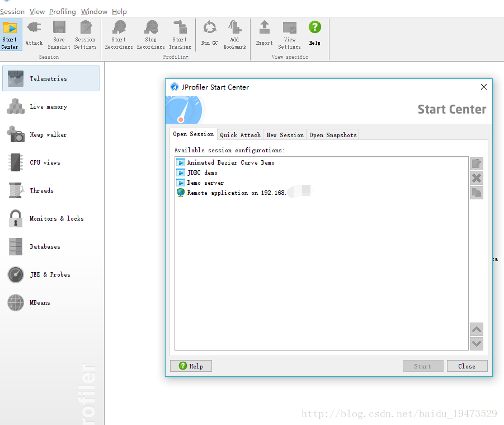The image size is (504, 425).
Task: Run GC using the toolbar icon
Action: tap(210, 27)
